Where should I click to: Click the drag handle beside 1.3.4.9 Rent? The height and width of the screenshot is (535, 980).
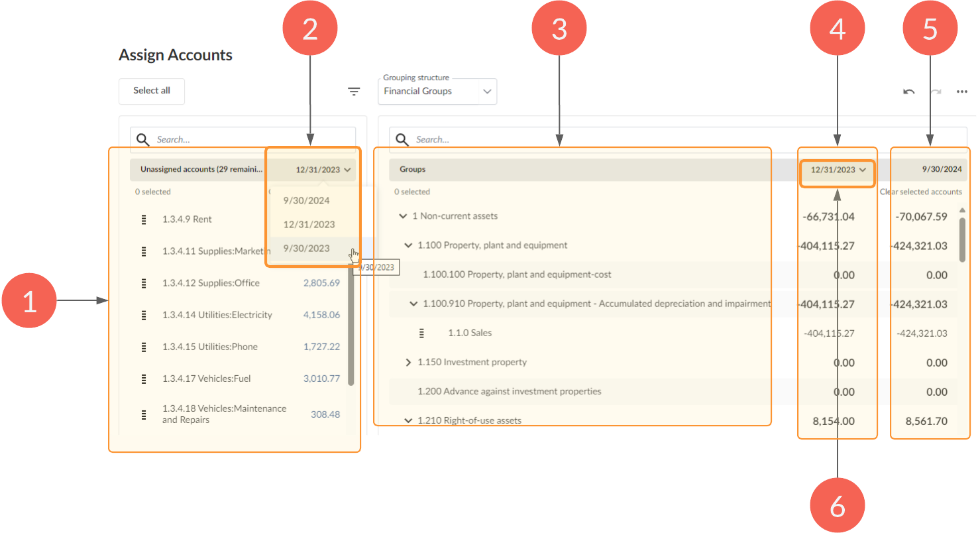coord(144,219)
